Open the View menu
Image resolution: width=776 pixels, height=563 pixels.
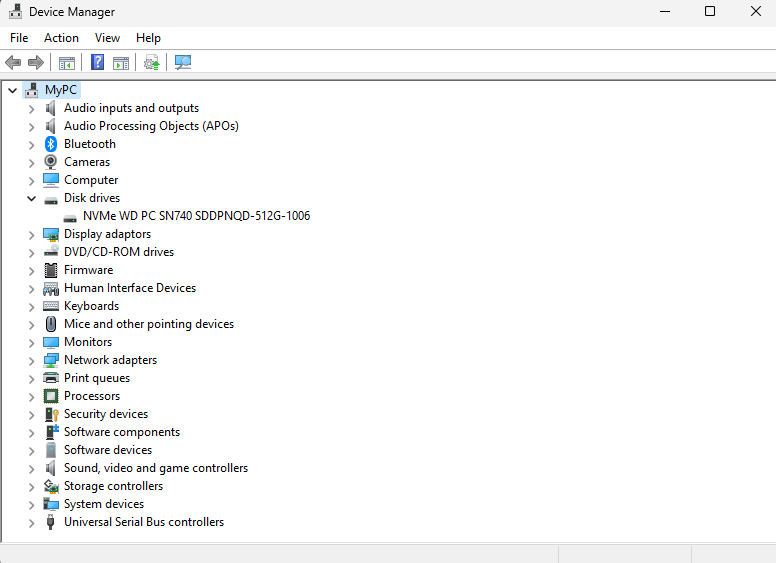pos(107,38)
